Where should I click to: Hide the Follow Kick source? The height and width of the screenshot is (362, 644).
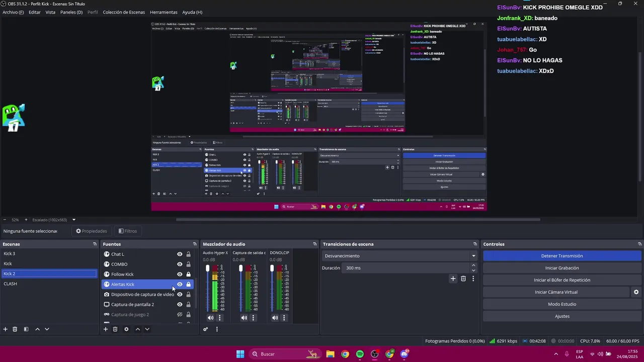click(180, 275)
